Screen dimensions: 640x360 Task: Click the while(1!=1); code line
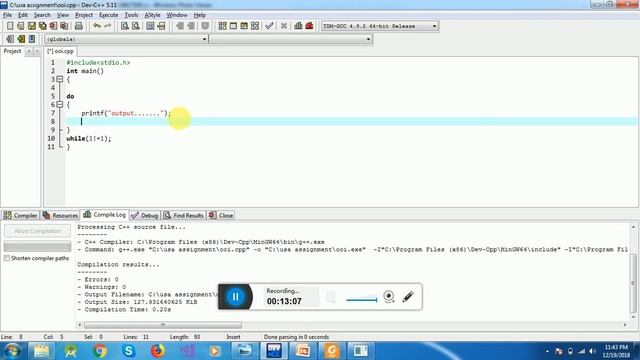click(89, 138)
